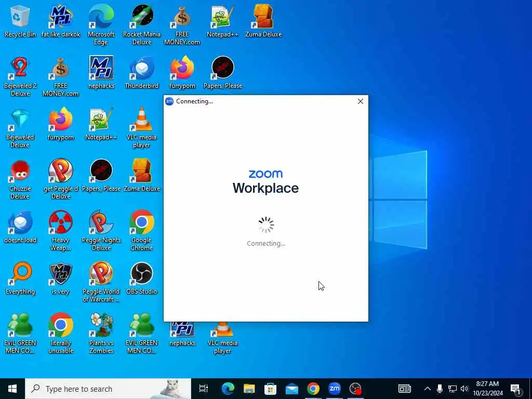Select the 'get Peggle d Deluxe' icon

[x=61, y=179]
